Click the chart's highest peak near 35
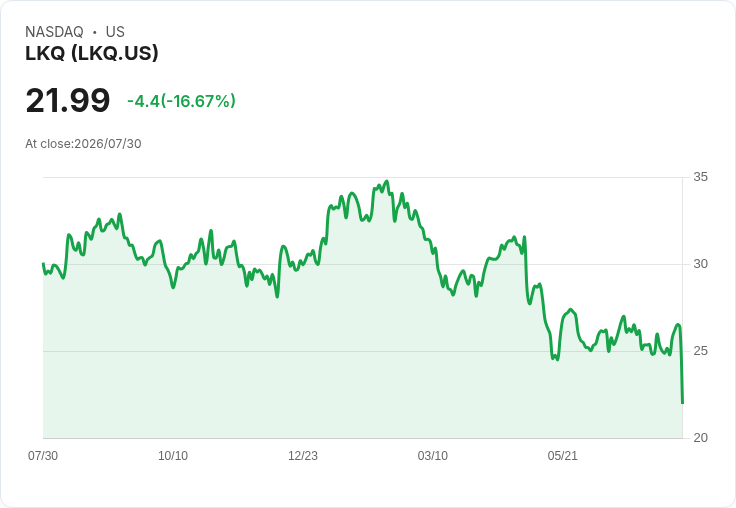Image resolution: width=736 pixels, height=508 pixels. coord(387,181)
